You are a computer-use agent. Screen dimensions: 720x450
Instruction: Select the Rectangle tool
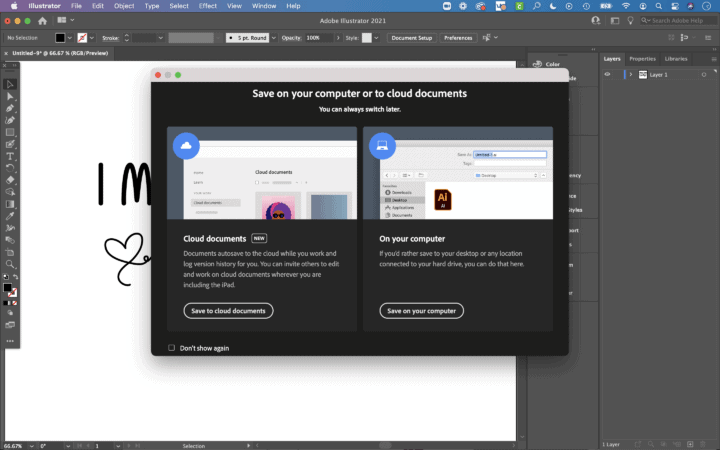click(x=10, y=132)
